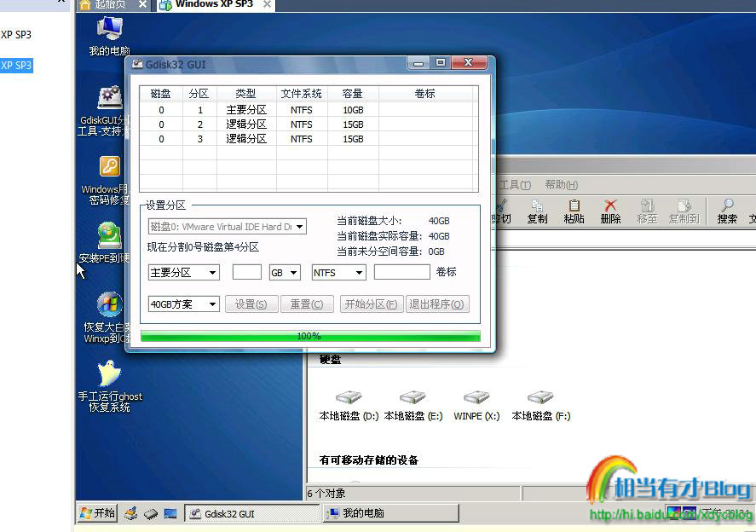756x532 pixels.
Task: Click the 卷标 column header
Action: tap(426, 94)
